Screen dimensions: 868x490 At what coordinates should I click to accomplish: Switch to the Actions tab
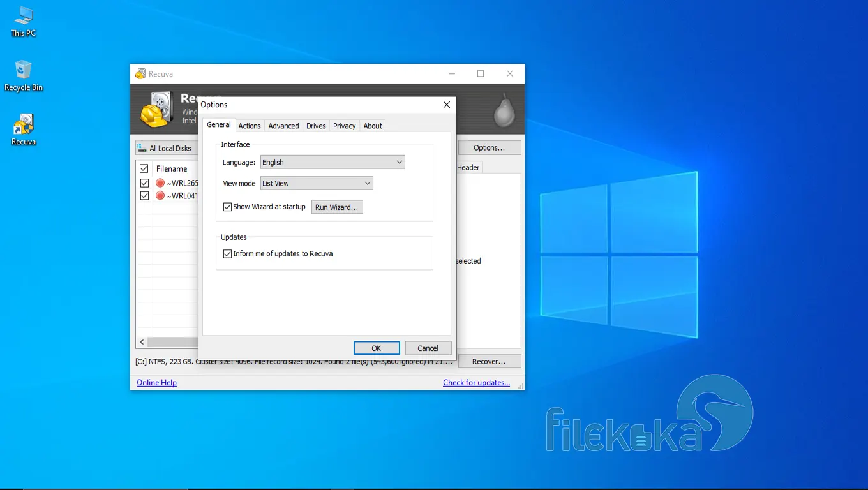[x=250, y=126]
